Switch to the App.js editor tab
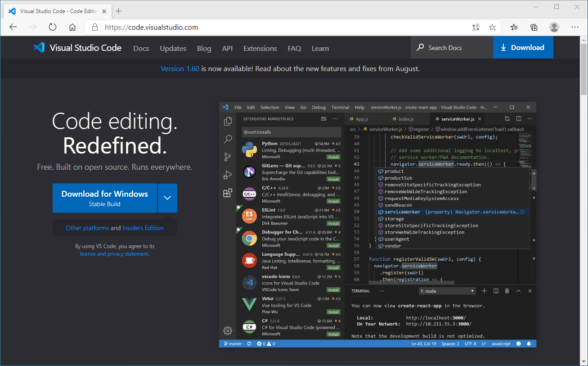The height and width of the screenshot is (366, 588). (x=362, y=119)
